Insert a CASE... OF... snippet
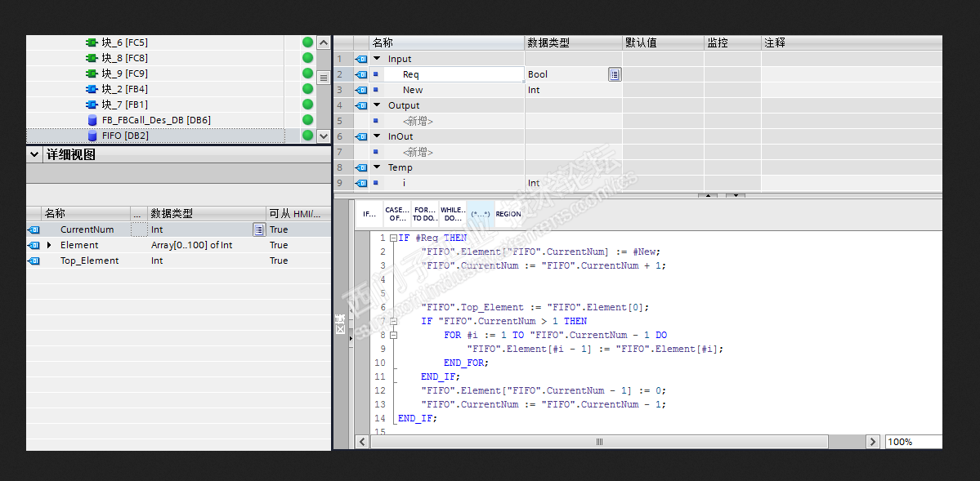 click(x=397, y=214)
